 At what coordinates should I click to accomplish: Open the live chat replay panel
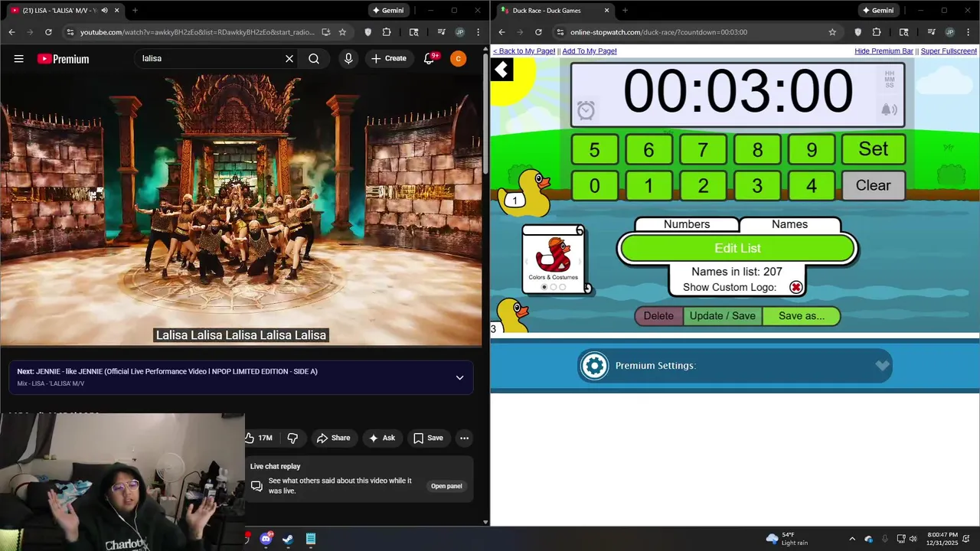pos(446,486)
